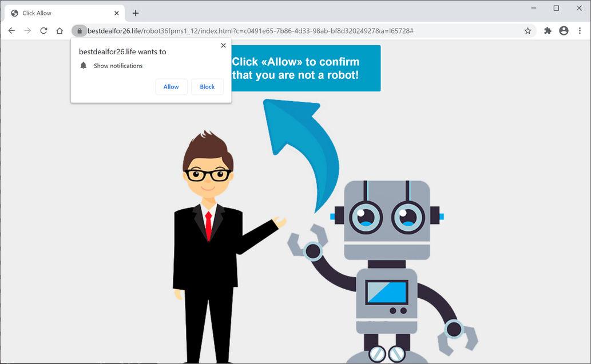Click the robot illustration
591x364 pixels.
tap(384, 272)
